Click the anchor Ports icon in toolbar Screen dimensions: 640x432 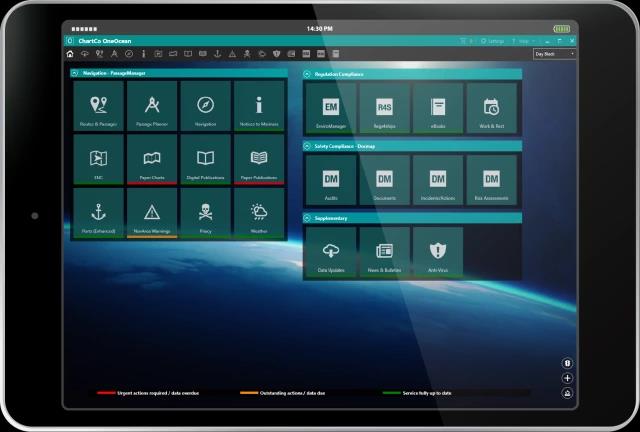[218, 54]
